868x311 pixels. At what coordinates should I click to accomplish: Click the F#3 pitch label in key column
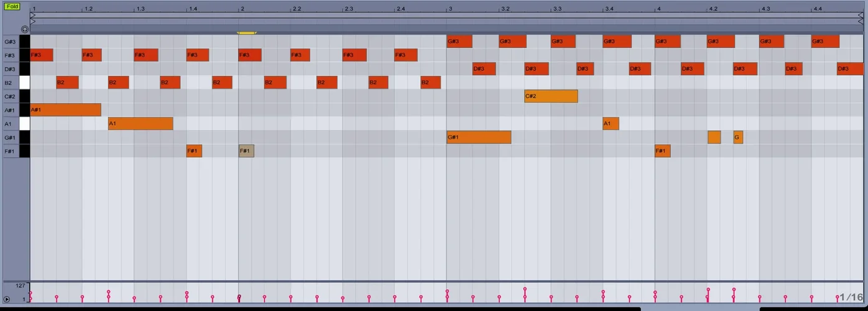pos(10,55)
